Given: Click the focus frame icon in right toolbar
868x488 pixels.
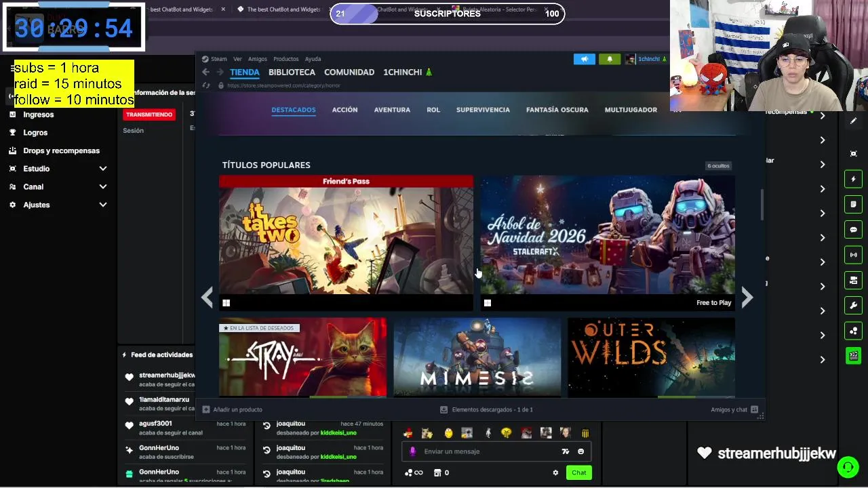Looking at the screenshot, I should tap(853, 154).
